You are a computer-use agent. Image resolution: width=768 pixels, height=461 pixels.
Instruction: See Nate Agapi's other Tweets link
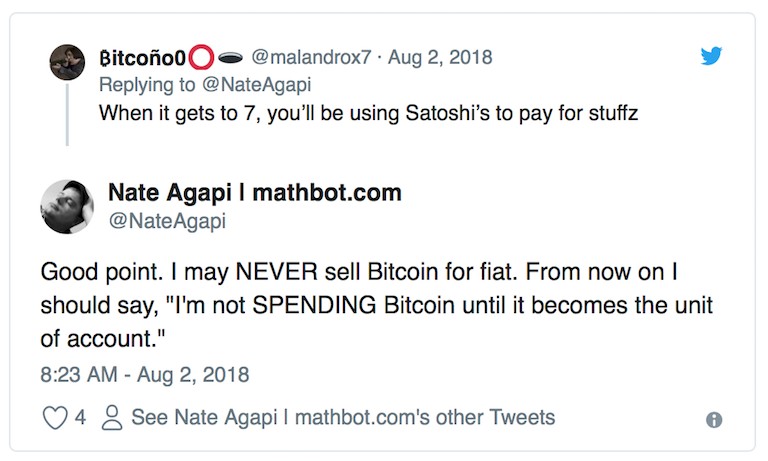pos(342,418)
